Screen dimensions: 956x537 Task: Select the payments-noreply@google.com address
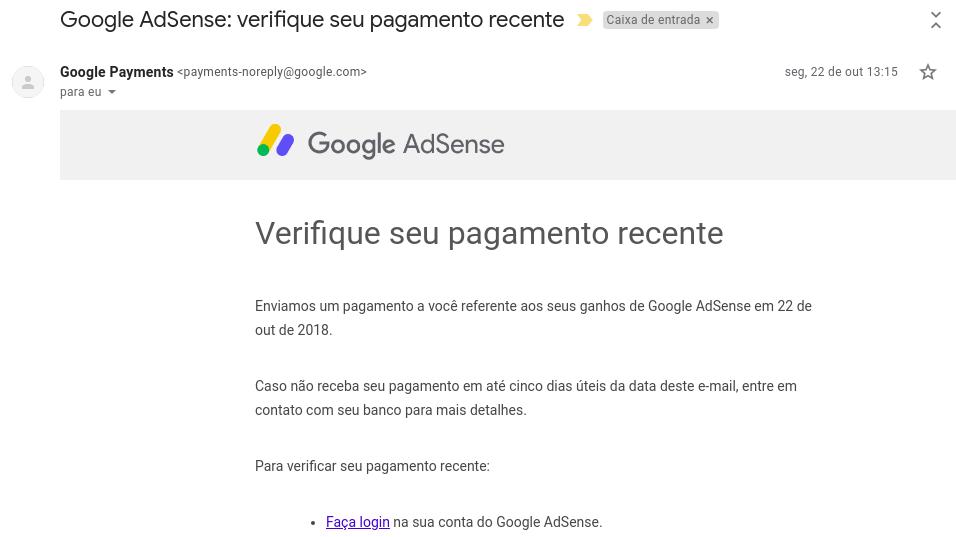[272, 72]
